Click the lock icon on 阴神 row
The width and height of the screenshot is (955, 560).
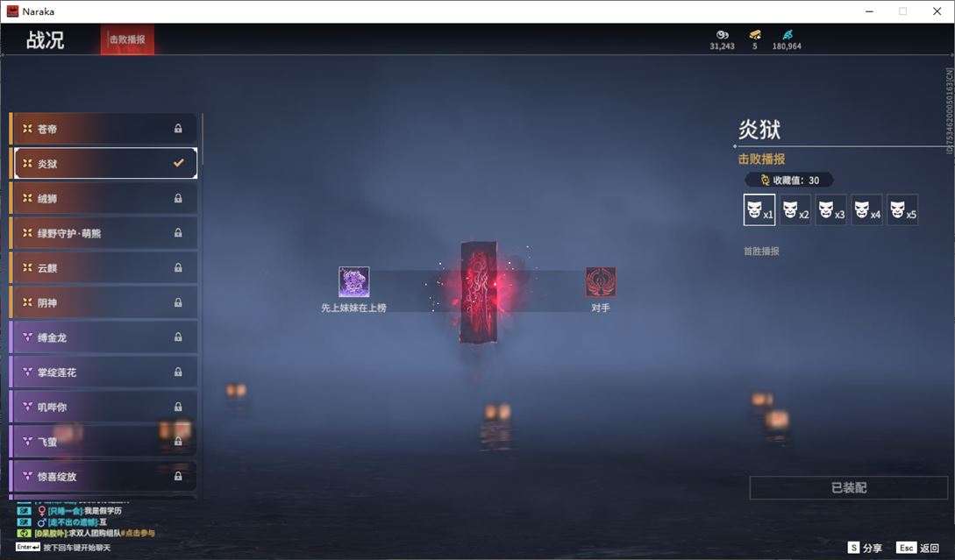coord(178,302)
